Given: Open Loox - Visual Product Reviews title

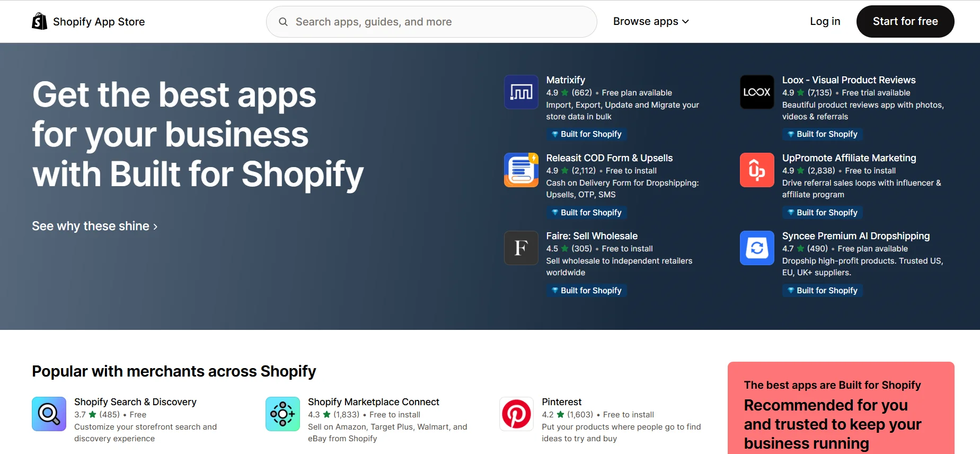Looking at the screenshot, I should (849, 80).
